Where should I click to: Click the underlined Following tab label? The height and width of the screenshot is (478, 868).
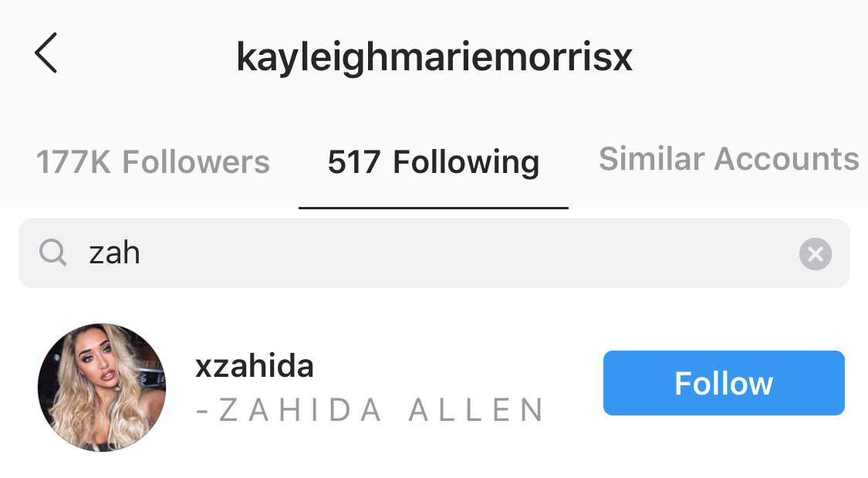434,161
